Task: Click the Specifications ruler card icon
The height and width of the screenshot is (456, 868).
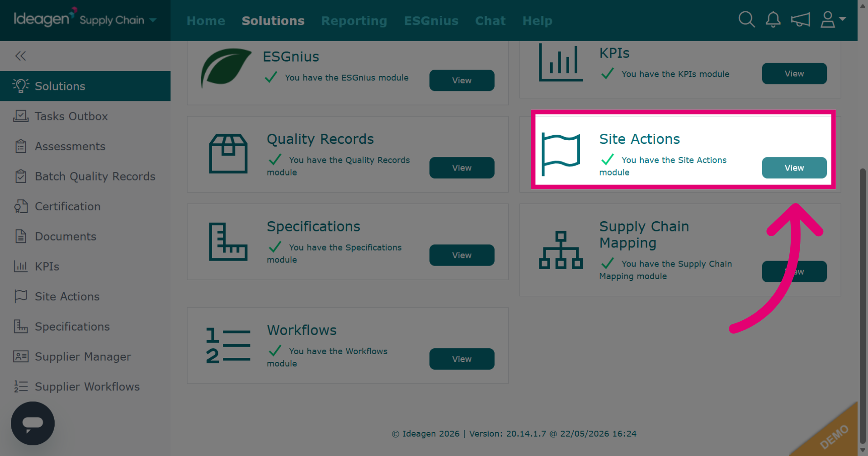Action: 228,242
